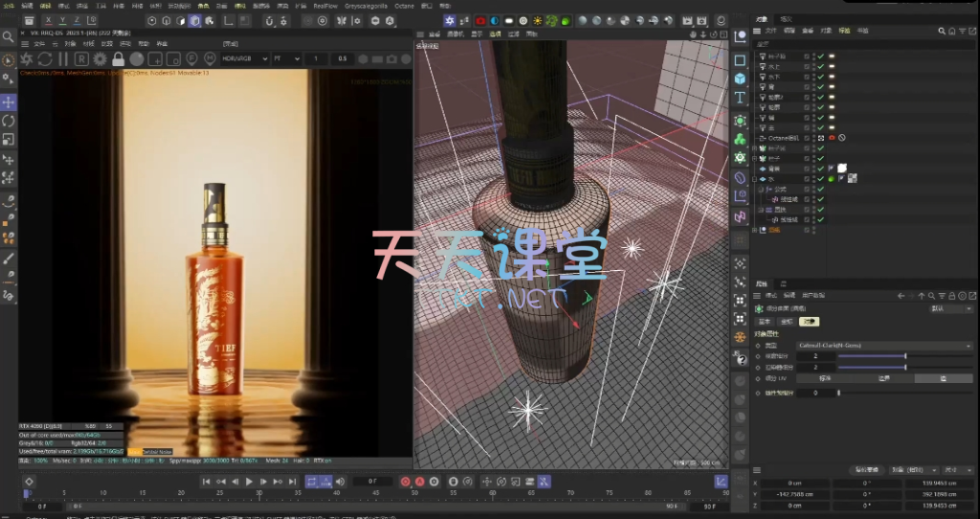The width and height of the screenshot is (980, 519).
Task: Open the HDR/sRGB color space dropdown
Action: pos(240,59)
